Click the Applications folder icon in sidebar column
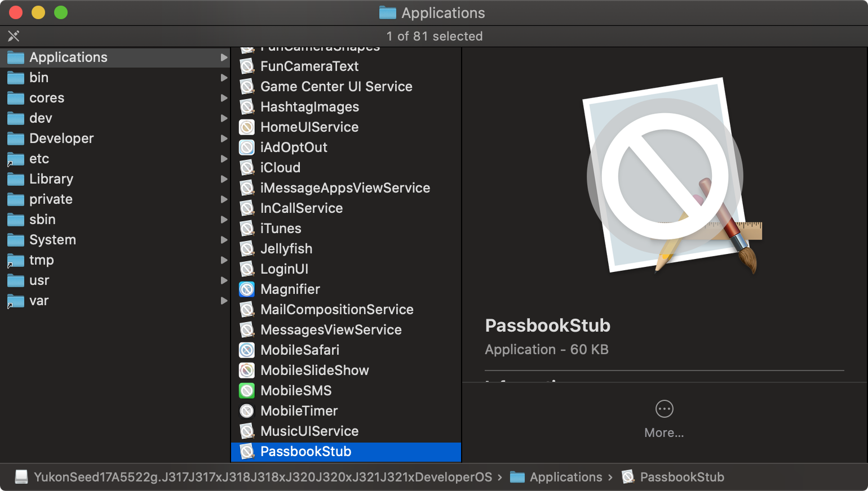 point(16,57)
